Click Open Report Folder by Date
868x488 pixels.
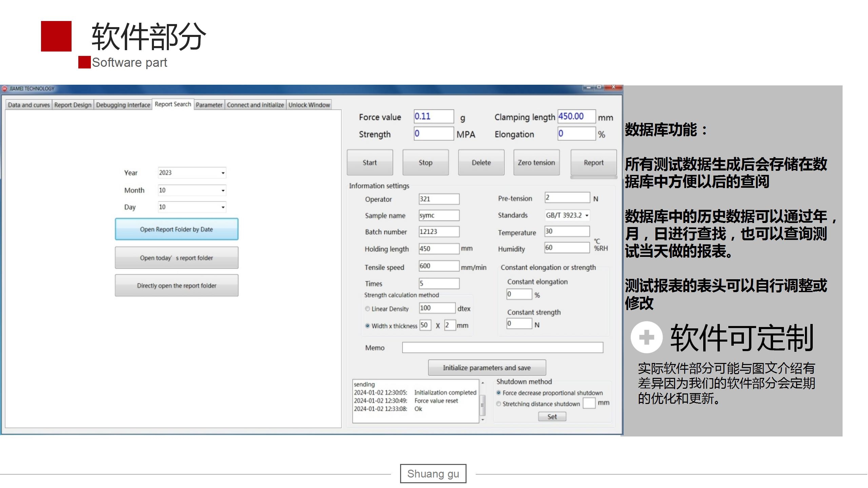tap(176, 229)
